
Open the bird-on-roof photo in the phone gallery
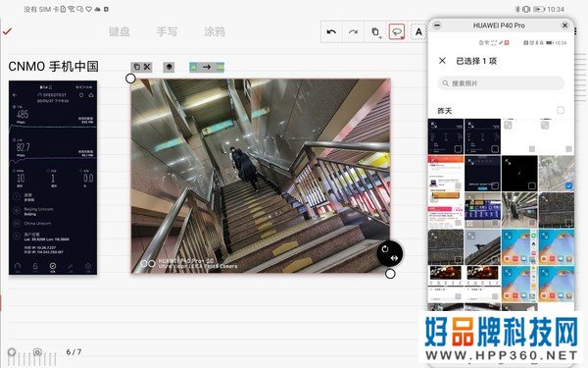pos(482,247)
